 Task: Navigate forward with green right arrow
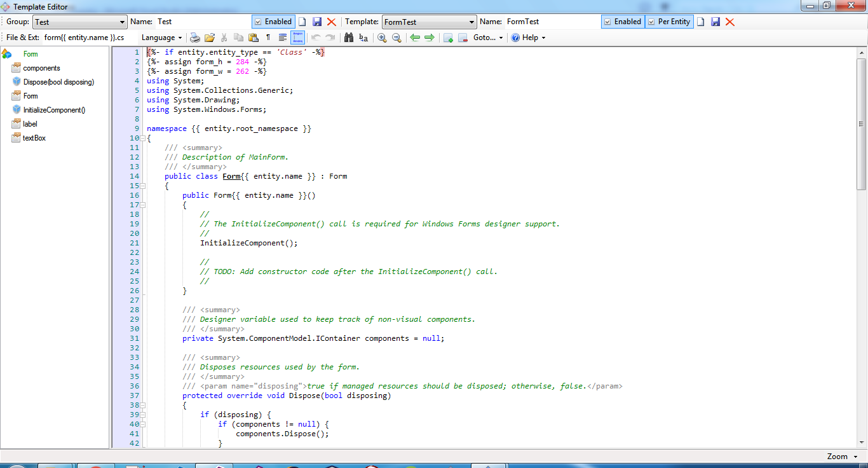click(430, 38)
